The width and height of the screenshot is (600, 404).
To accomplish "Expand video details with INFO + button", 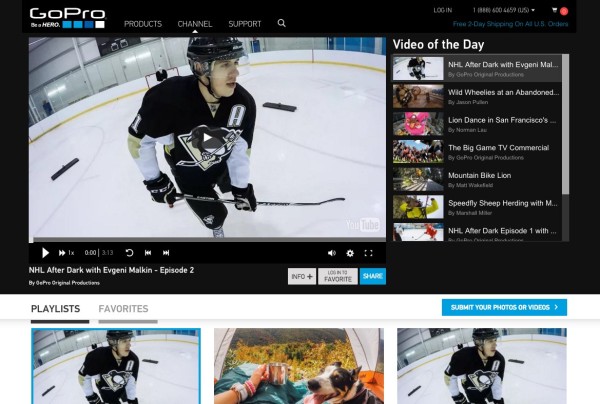I will [302, 276].
